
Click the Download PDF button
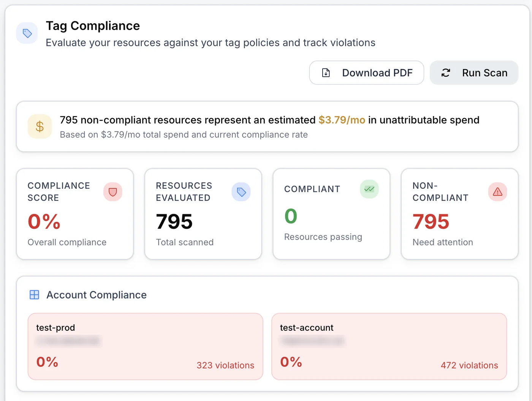pos(366,73)
